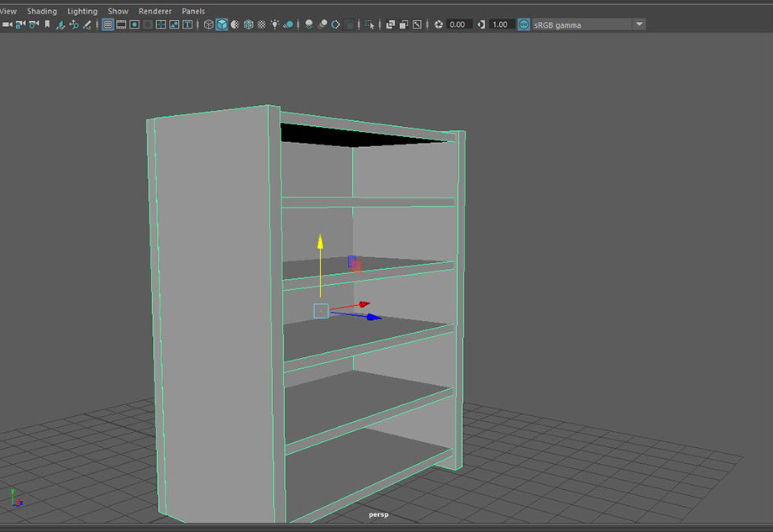The image size is (773, 532).
Task: Toggle the film gate overlay
Action: [x=121, y=24]
